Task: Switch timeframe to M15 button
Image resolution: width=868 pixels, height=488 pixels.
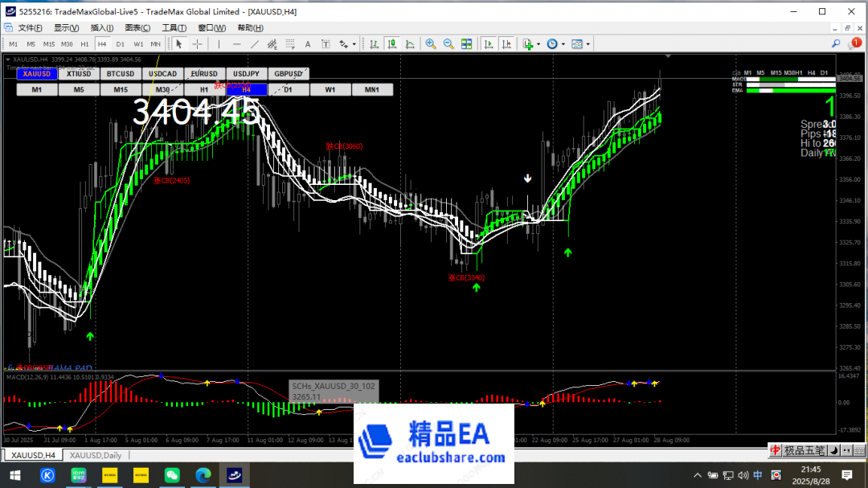Action: [121, 89]
